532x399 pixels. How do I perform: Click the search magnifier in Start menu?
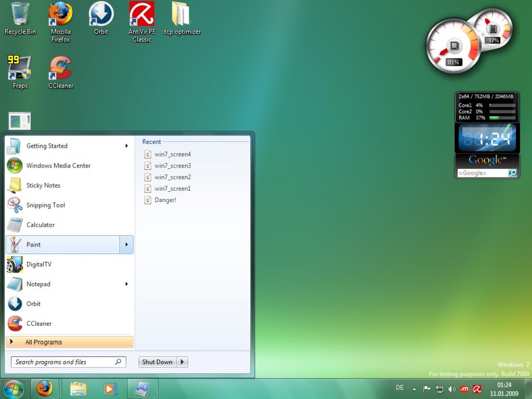118,362
